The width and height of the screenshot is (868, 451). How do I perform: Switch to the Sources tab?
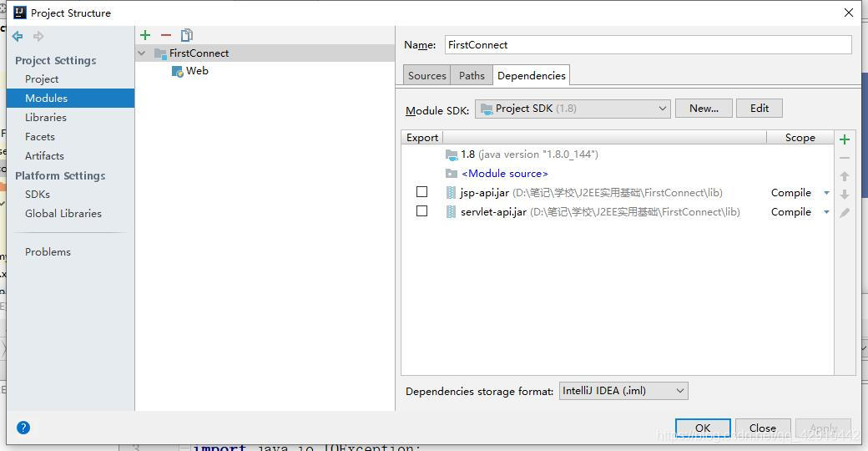(426, 75)
